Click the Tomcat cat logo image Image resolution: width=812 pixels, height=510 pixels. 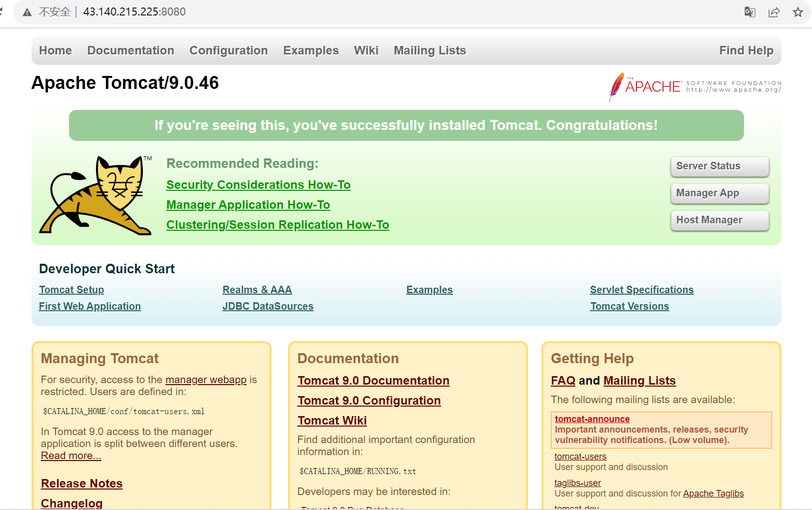[x=95, y=195]
